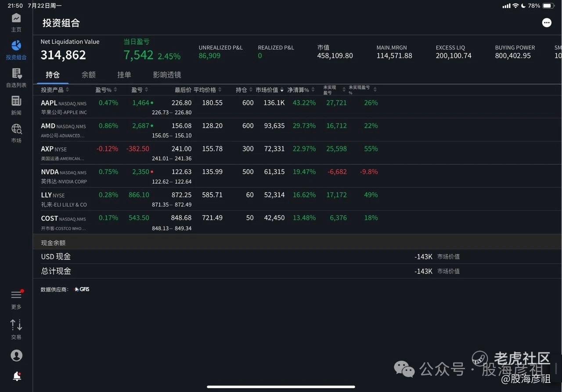Click the 最后价 column header
The width and height of the screenshot is (562, 392).
183,90
